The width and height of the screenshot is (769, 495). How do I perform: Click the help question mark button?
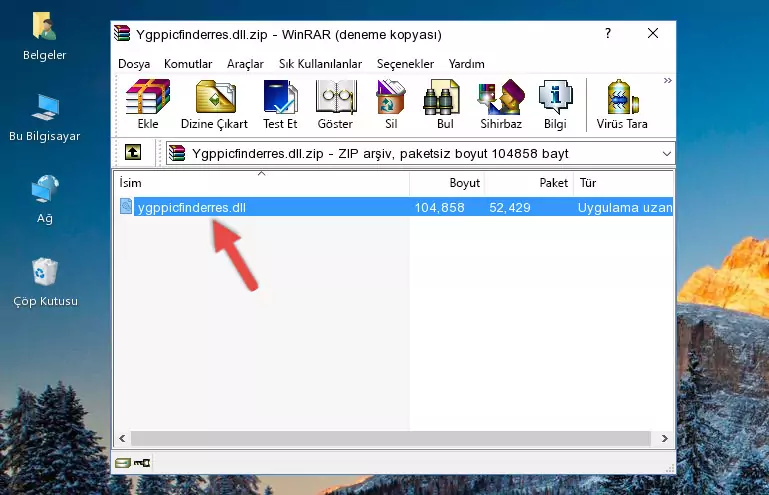click(x=608, y=33)
